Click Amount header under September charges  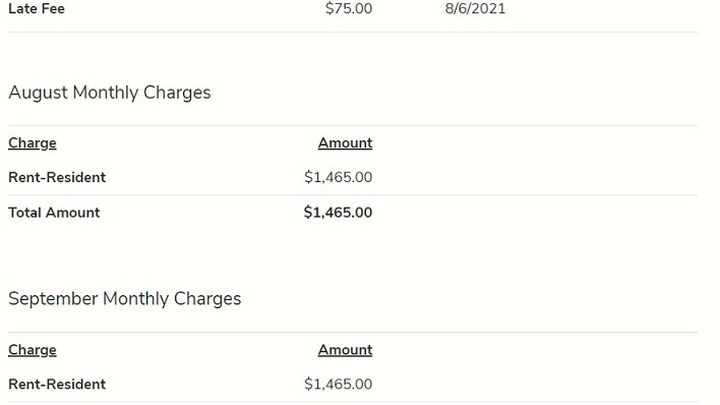pos(345,350)
